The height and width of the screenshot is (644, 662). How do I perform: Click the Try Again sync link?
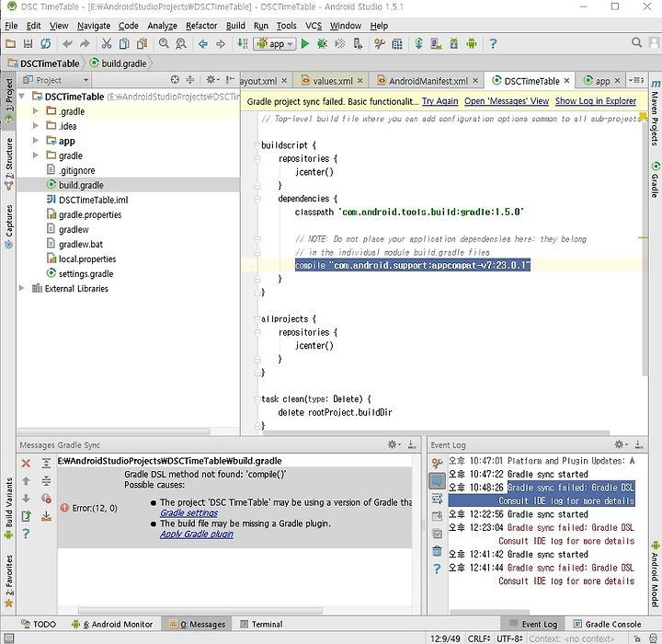tap(439, 101)
